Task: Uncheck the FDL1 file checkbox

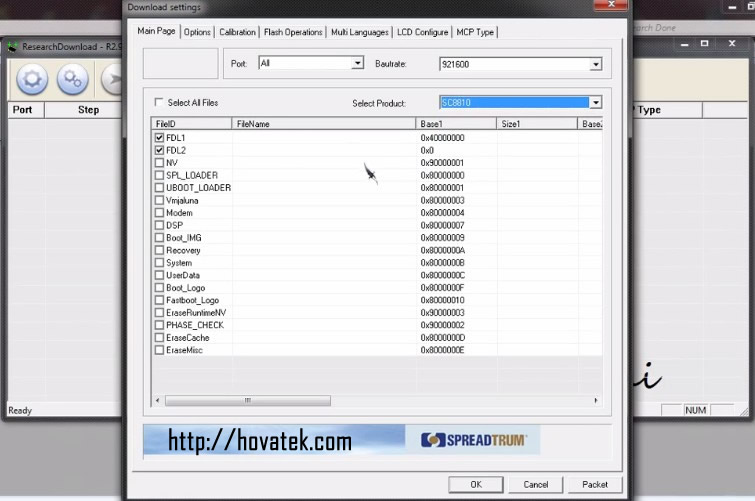Action: [x=160, y=137]
